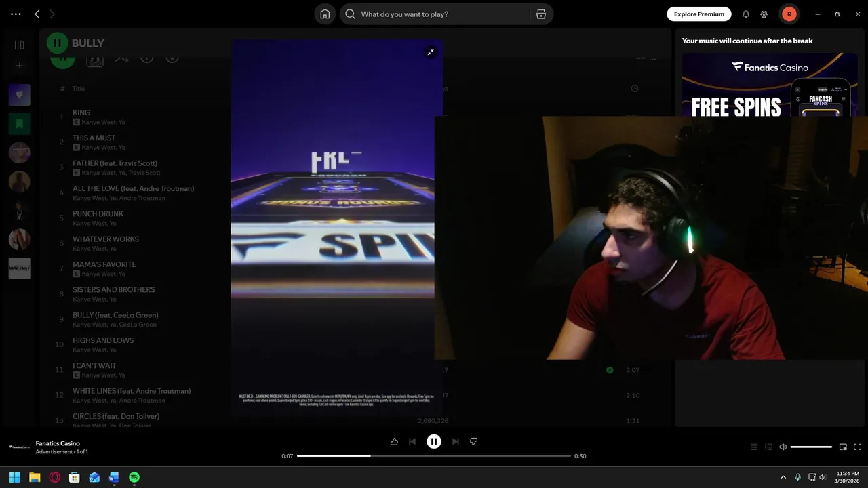Open Connect to a device icon
This screenshot has width=868, height=488.
768,447
